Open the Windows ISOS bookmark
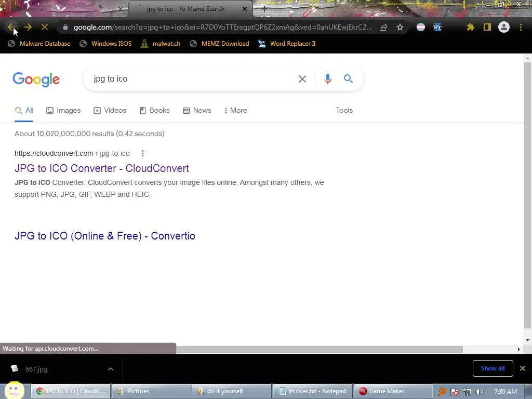This screenshot has width=532, height=399. coord(105,44)
